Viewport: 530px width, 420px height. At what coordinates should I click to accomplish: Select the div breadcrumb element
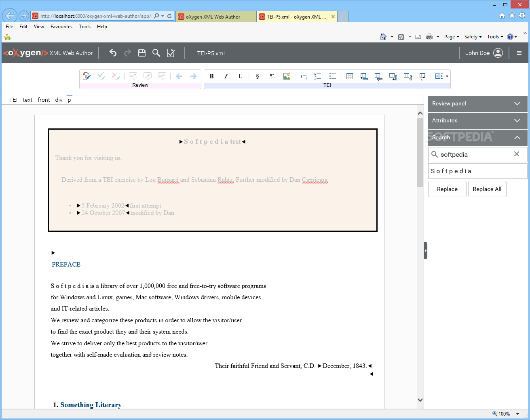click(x=59, y=100)
